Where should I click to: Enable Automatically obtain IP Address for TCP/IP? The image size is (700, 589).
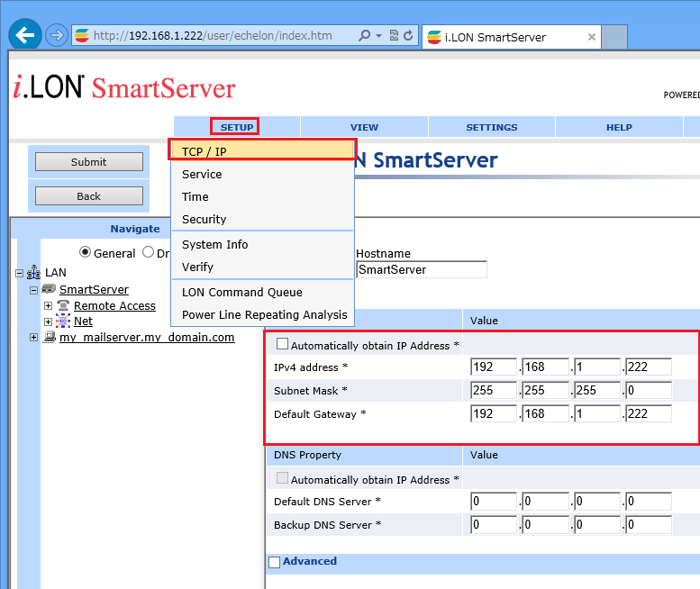(282, 344)
